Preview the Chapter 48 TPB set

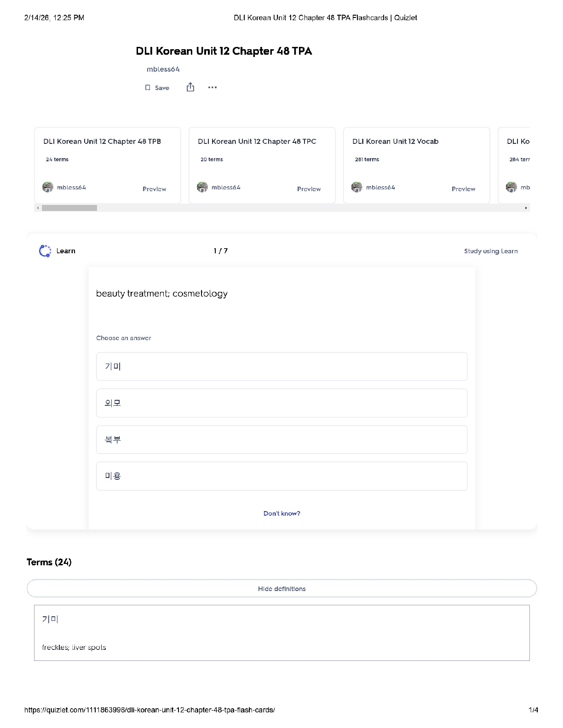click(x=154, y=189)
